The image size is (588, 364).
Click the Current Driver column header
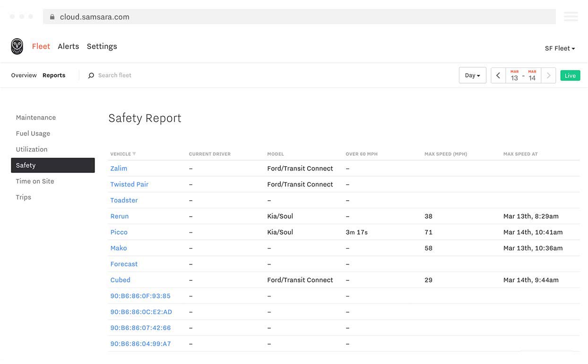[x=210, y=154]
